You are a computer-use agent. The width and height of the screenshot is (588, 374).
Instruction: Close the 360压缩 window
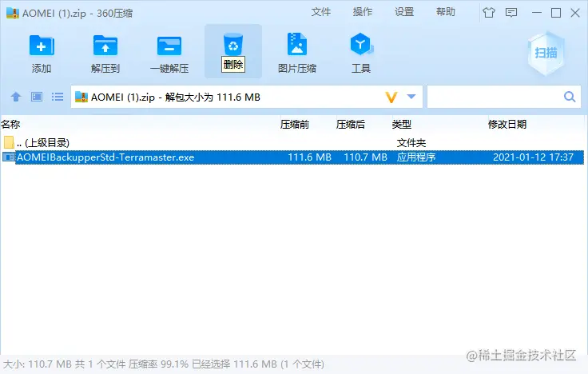575,13
